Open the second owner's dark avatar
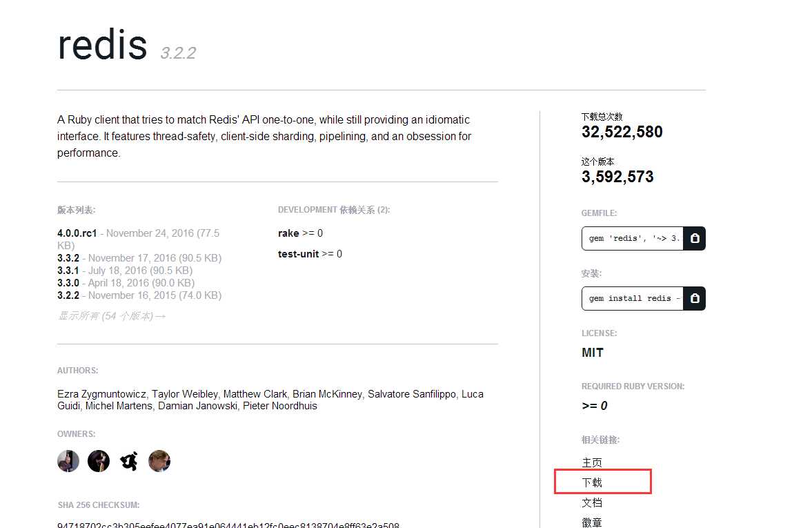 tap(99, 460)
